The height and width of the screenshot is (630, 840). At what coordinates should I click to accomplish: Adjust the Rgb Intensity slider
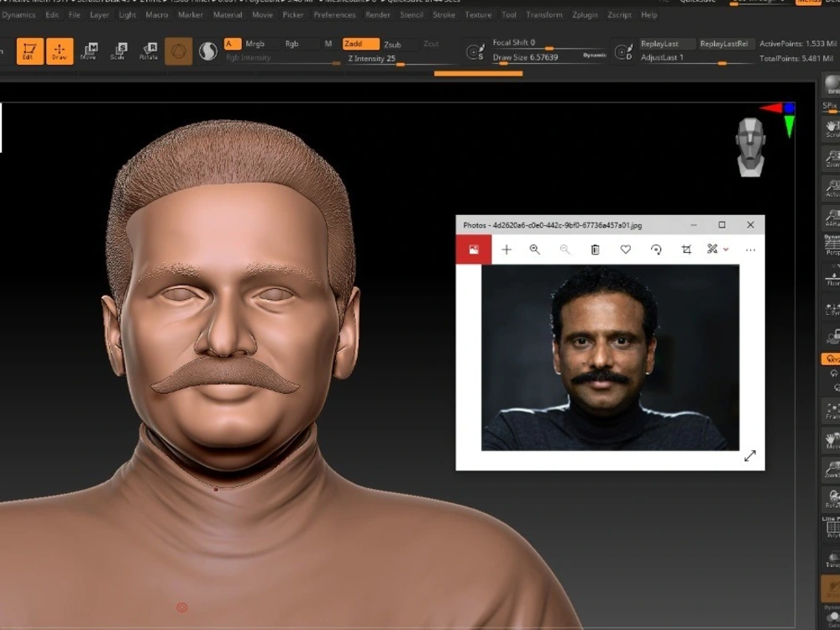282,58
